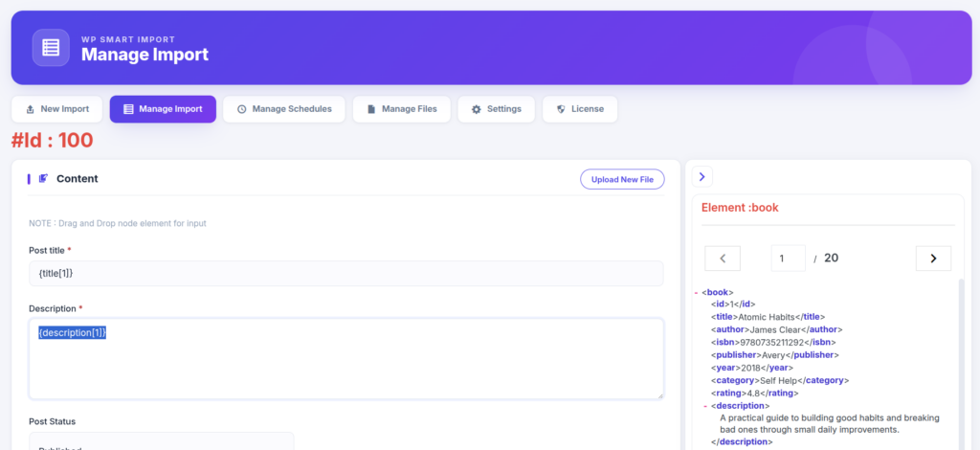Click the list icon in Manage Import tab
Screen dimensions: 980x450
(x=128, y=109)
